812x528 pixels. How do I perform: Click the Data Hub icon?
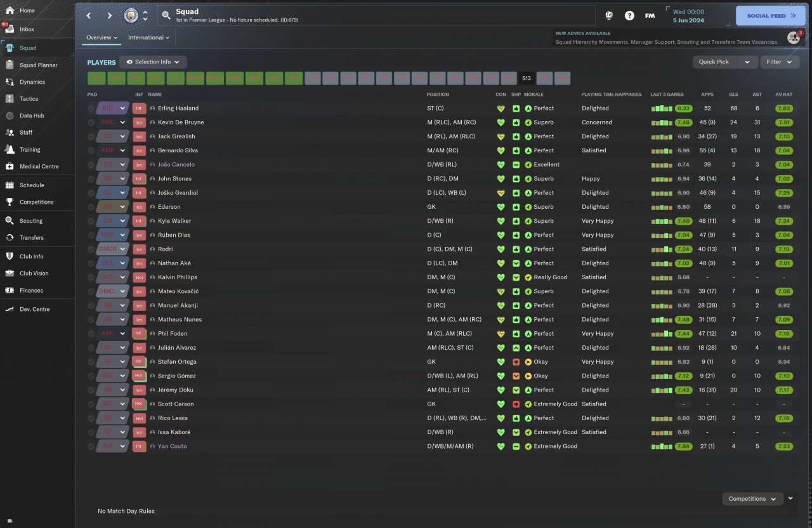point(10,115)
